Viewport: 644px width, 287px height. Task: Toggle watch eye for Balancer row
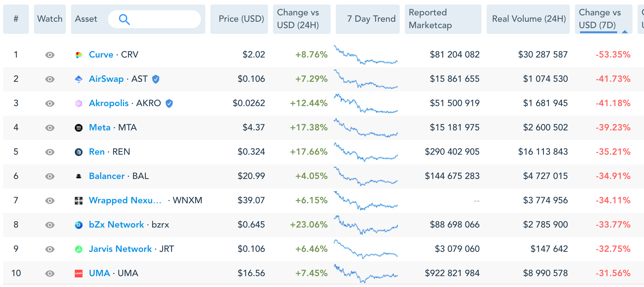(x=50, y=176)
